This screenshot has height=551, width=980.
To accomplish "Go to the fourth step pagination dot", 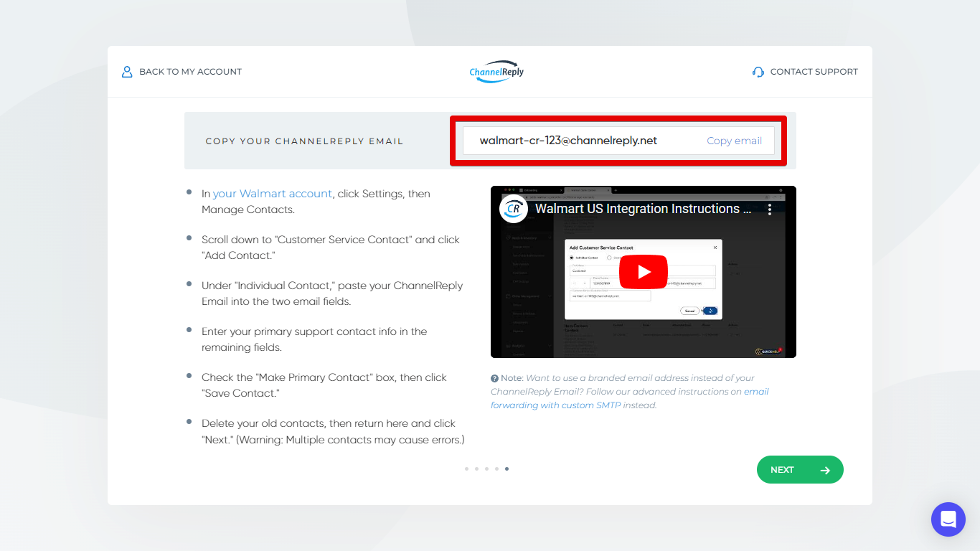I will point(496,468).
